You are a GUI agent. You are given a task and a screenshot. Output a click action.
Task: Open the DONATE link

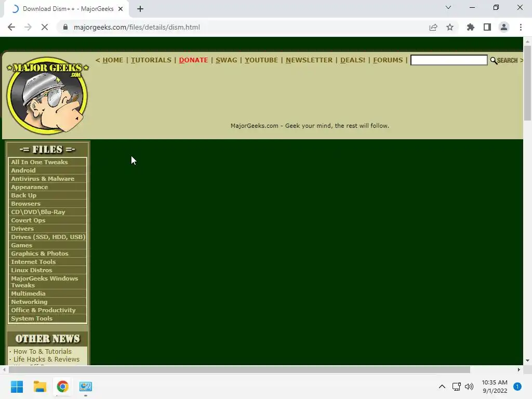(x=193, y=60)
